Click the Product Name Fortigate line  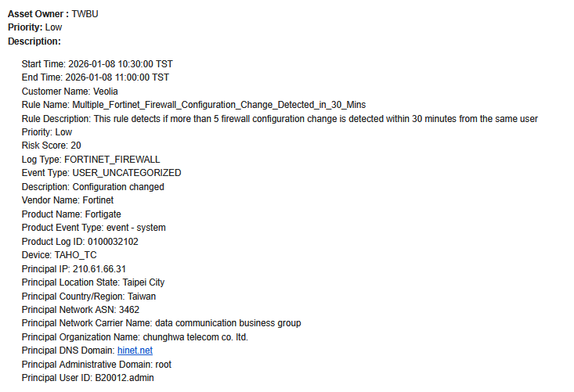tap(71, 214)
